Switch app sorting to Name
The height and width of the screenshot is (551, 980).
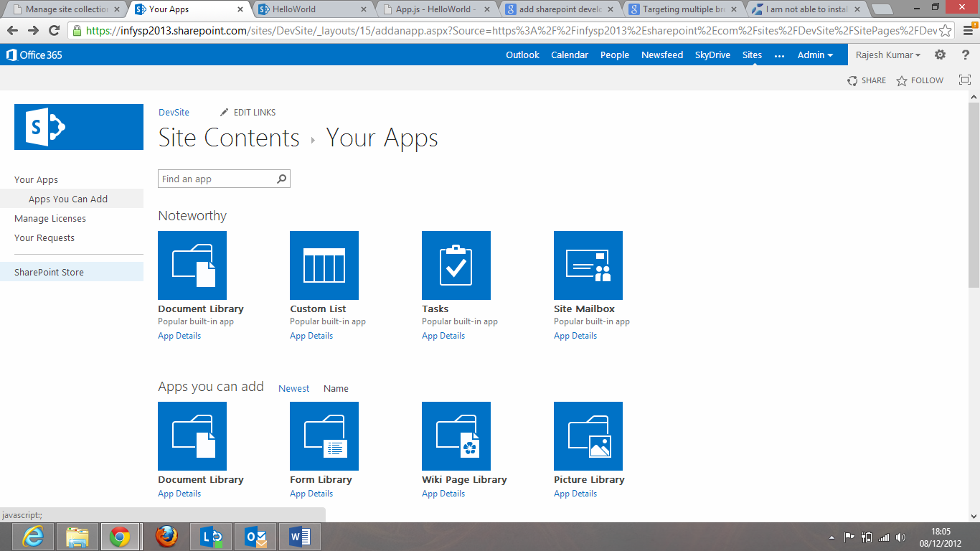click(336, 388)
